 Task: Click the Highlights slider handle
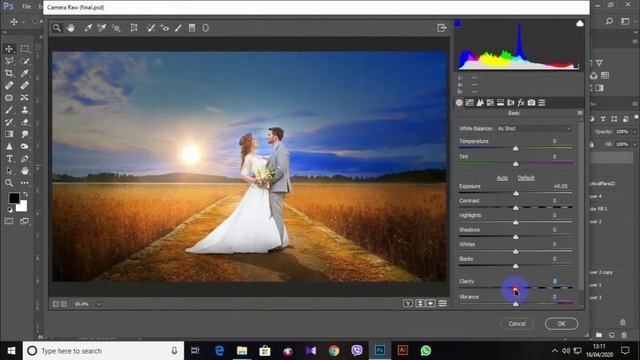click(x=516, y=222)
